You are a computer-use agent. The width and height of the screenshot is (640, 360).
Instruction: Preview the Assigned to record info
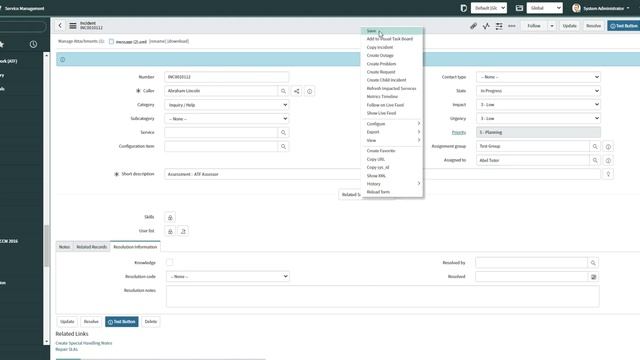pyautogui.click(x=608, y=161)
